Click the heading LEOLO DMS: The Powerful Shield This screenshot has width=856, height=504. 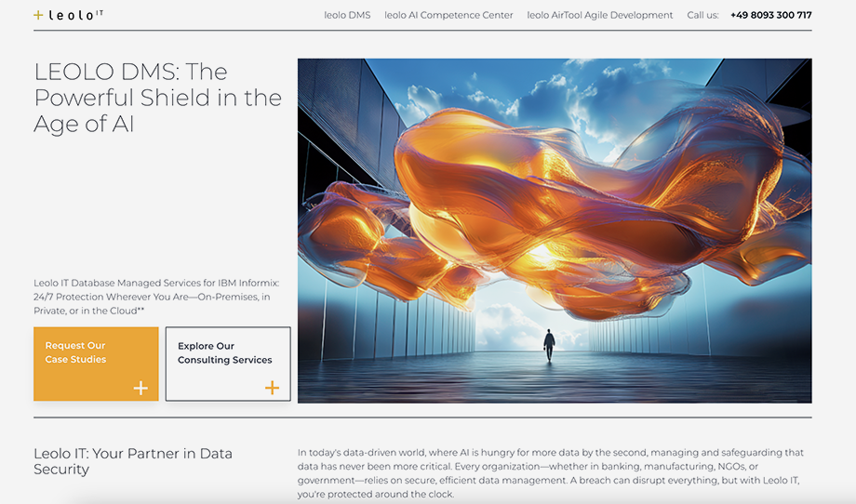(x=158, y=98)
